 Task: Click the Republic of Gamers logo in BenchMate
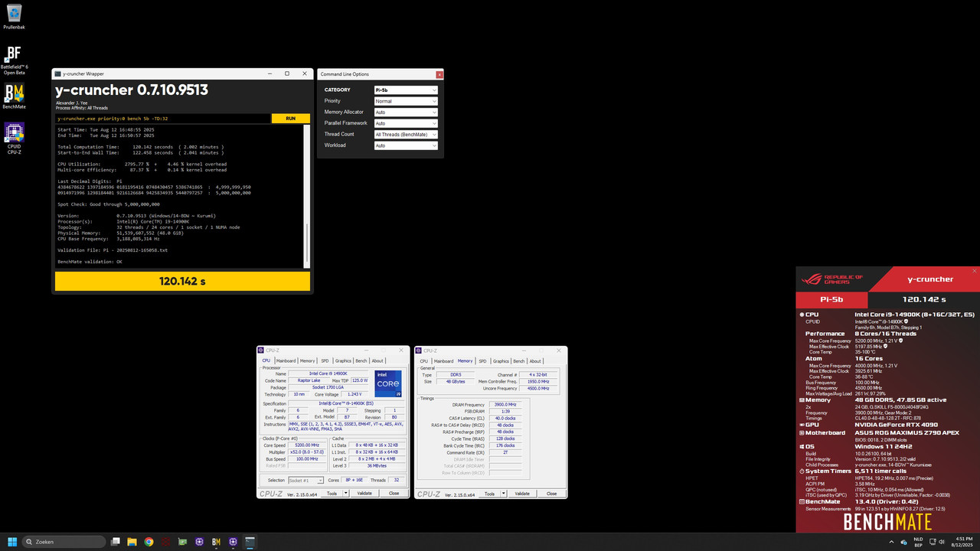click(832, 280)
